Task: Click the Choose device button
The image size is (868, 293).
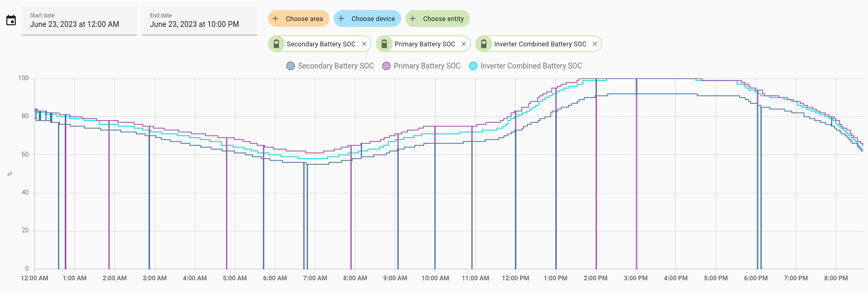Action: click(367, 18)
